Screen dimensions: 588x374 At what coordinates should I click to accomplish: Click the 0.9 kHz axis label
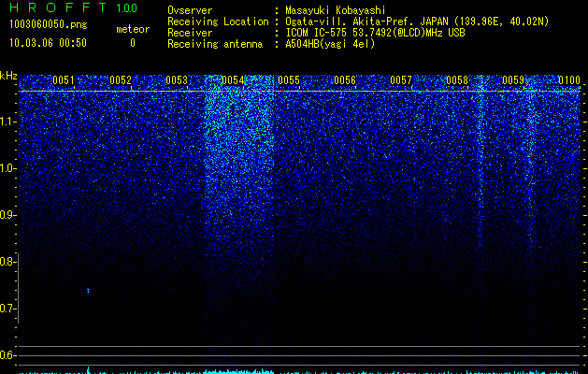coord(7,215)
